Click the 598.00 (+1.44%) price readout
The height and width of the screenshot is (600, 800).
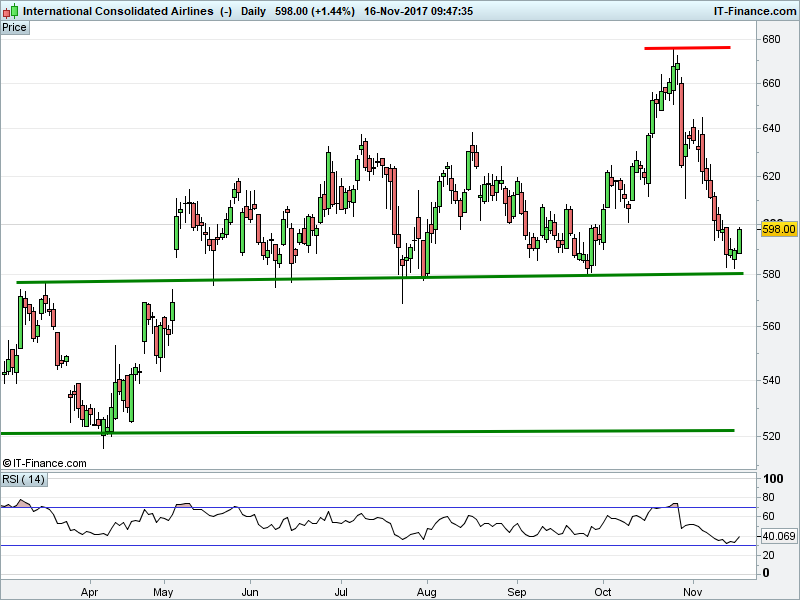coord(315,11)
